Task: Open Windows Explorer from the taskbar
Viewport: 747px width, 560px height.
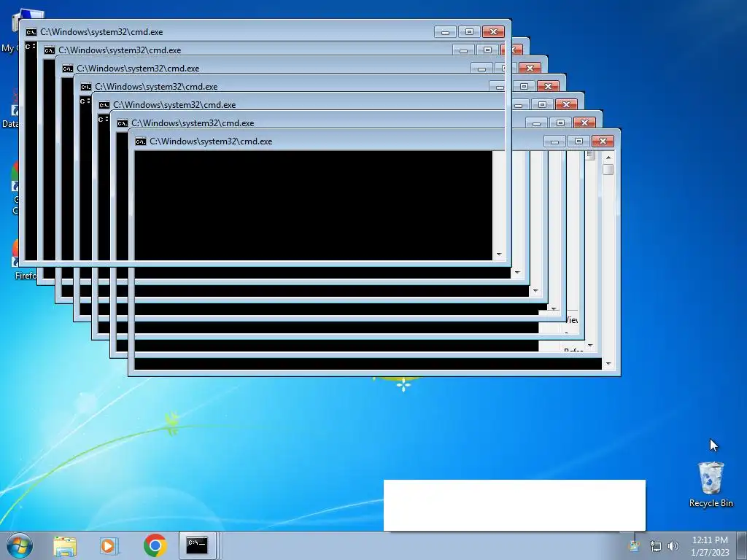Action: pos(65,545)
